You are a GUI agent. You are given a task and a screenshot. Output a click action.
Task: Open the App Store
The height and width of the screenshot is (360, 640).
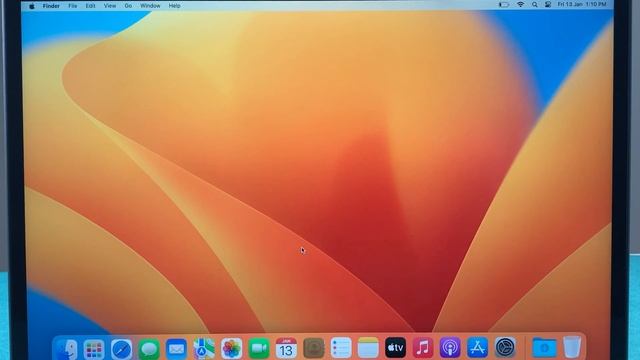pos(478,347)
